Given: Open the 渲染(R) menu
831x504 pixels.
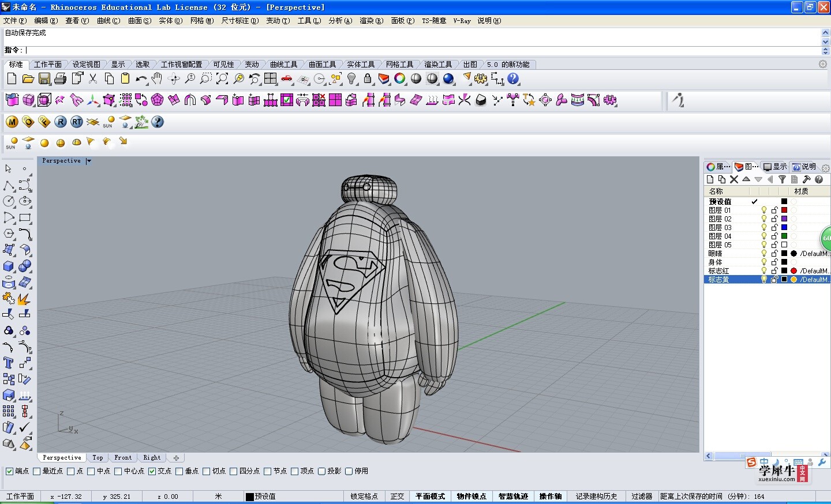Looking at the screenshot, I should coord(371,21).
